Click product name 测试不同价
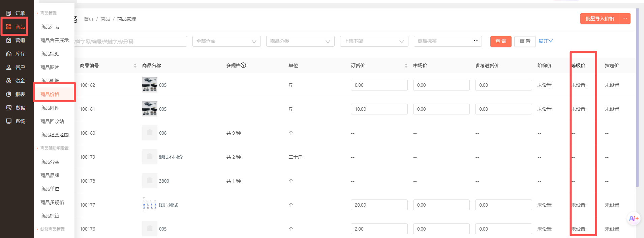This screenshot has width=644, height=238. coord(171,157)
